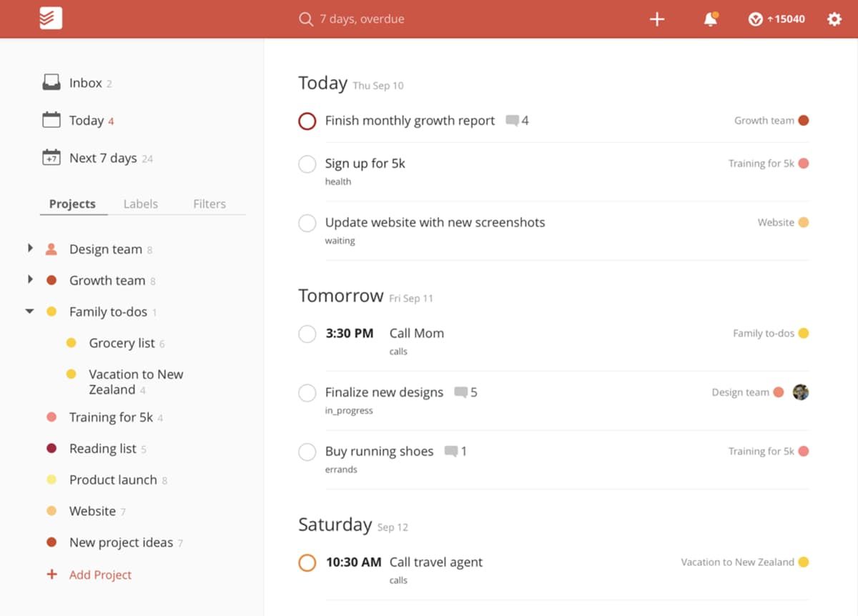
Task: View karma by clicking +15040
Action: pos(776,19)
